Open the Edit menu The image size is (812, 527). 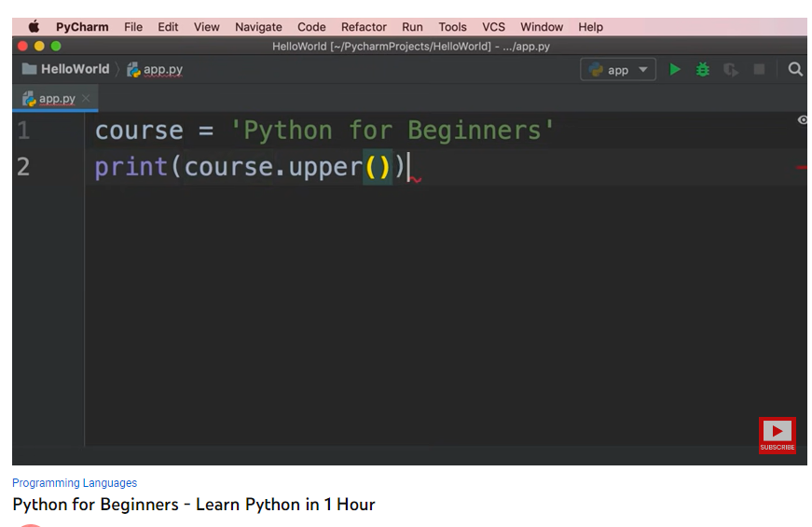point(168,27)
